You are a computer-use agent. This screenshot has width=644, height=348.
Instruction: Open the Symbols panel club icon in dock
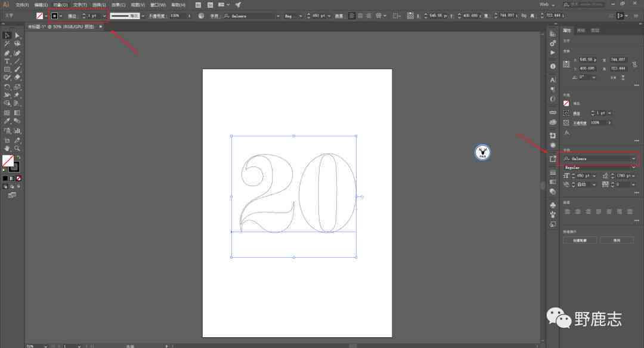(553, 205)
